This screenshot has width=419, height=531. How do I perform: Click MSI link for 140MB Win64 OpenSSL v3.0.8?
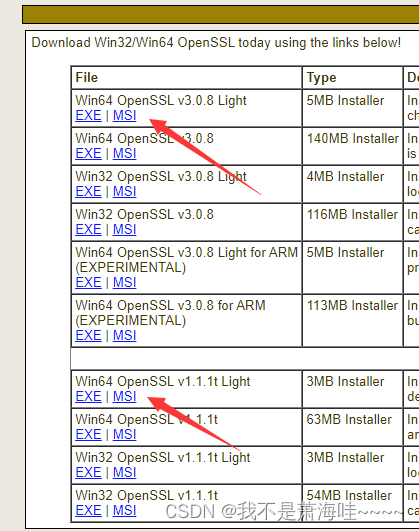(x=124, y=153)
